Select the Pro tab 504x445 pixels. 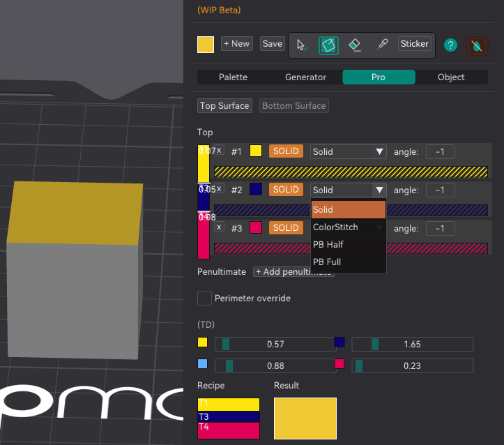click(x=379, y=77)
